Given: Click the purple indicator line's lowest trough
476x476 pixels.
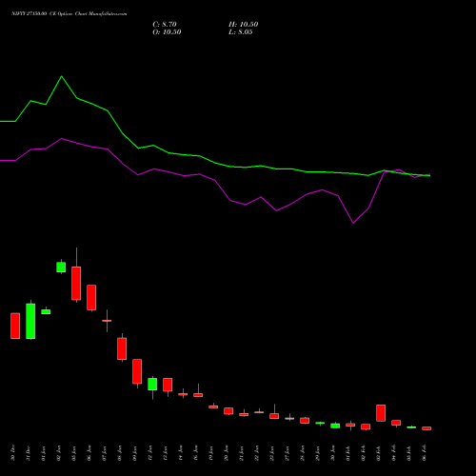Looking at the screenshot, I should [x=353, y=223].
